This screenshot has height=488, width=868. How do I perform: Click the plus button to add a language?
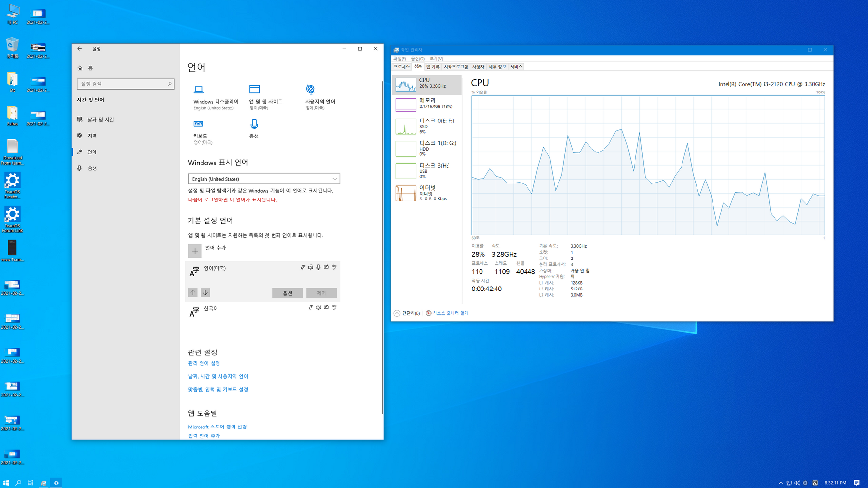tap(195, 251)
